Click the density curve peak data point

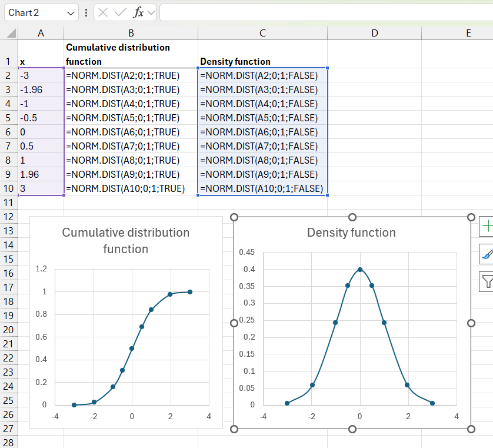tap(360, 270)
